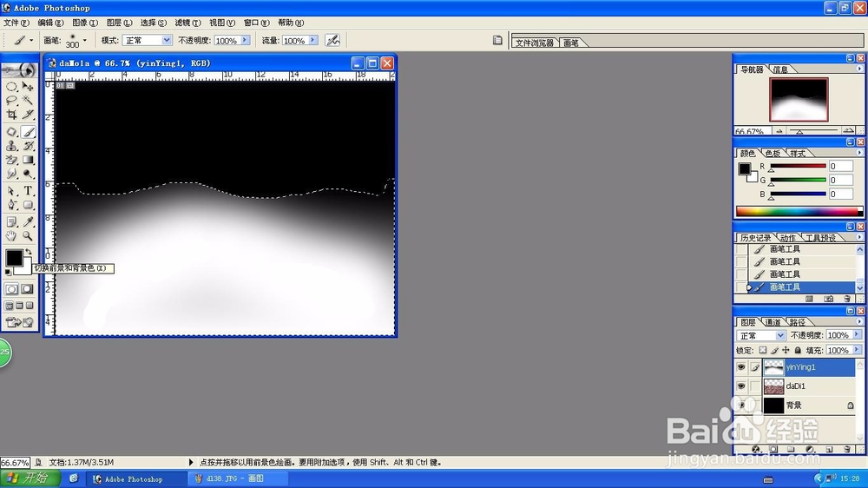
Task: Switch to the 色板 tab
Action: coord(773,154)
